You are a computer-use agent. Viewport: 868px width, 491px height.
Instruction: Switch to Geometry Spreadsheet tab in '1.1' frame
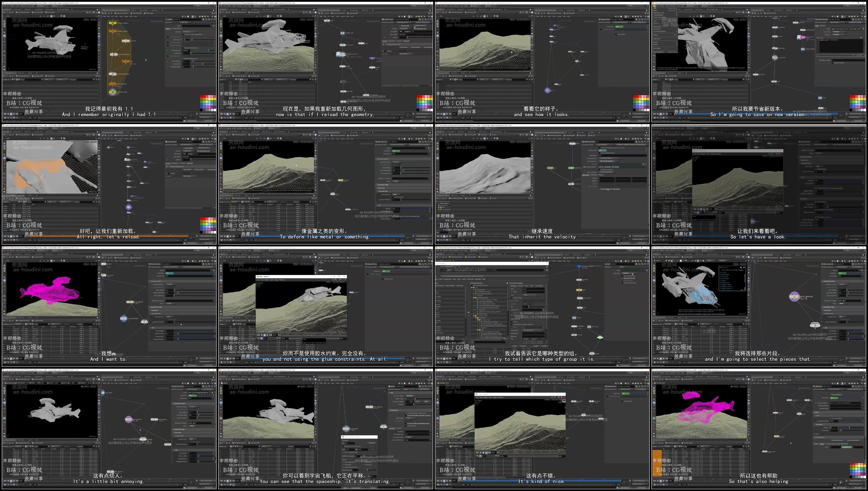click(x=62, y=9)
